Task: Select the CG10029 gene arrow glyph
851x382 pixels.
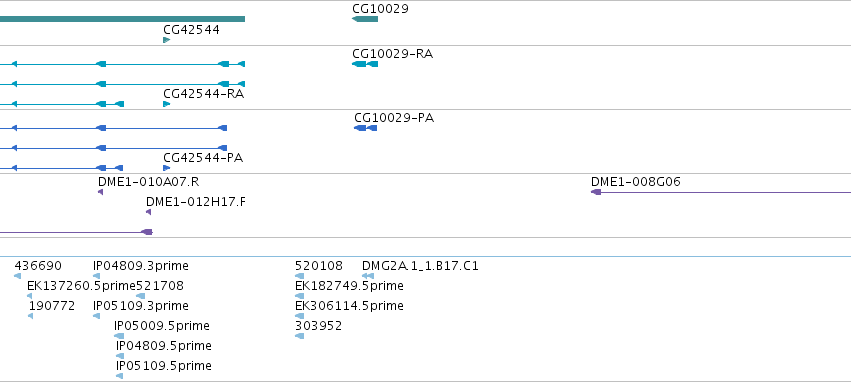Action: (x=365, y=19)
